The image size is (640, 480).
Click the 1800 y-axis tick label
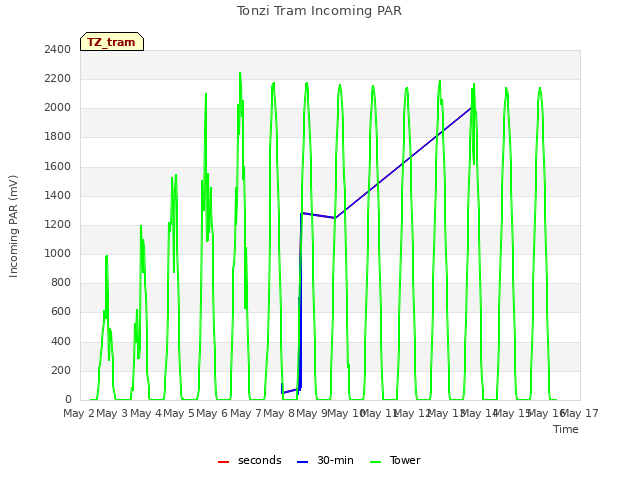click(x=58, y=137)
